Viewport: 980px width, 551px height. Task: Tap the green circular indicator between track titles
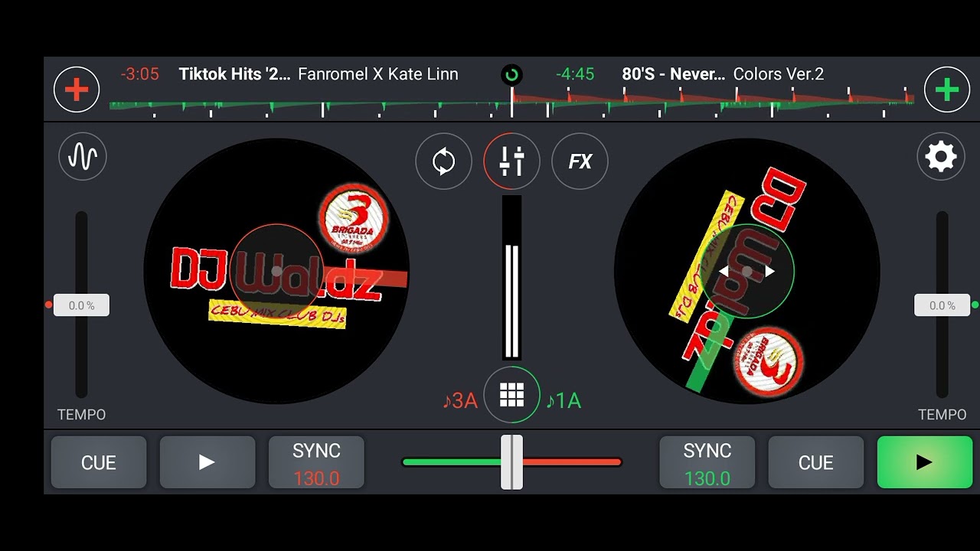(x=511, y=74)
